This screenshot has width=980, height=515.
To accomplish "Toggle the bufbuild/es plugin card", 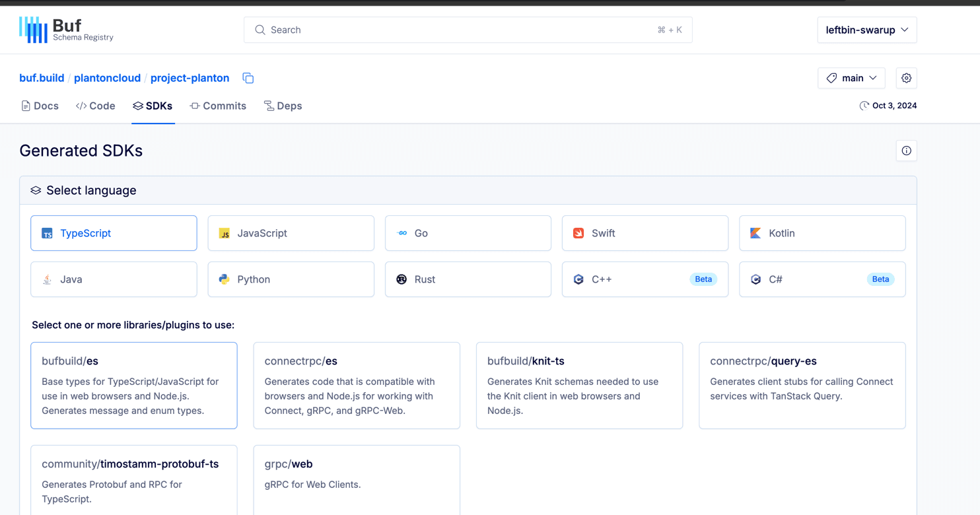I will pyautogui.click(x=134, y=386).
